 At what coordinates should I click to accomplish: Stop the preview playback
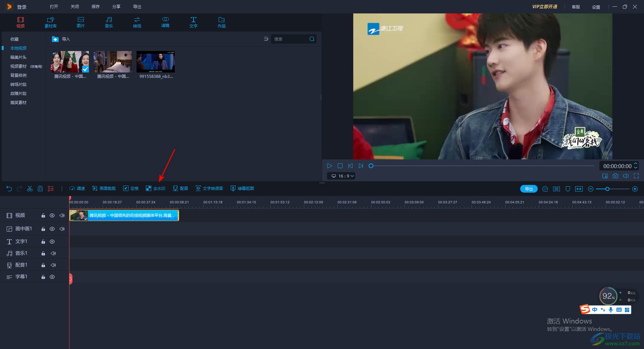coord(340,166)
